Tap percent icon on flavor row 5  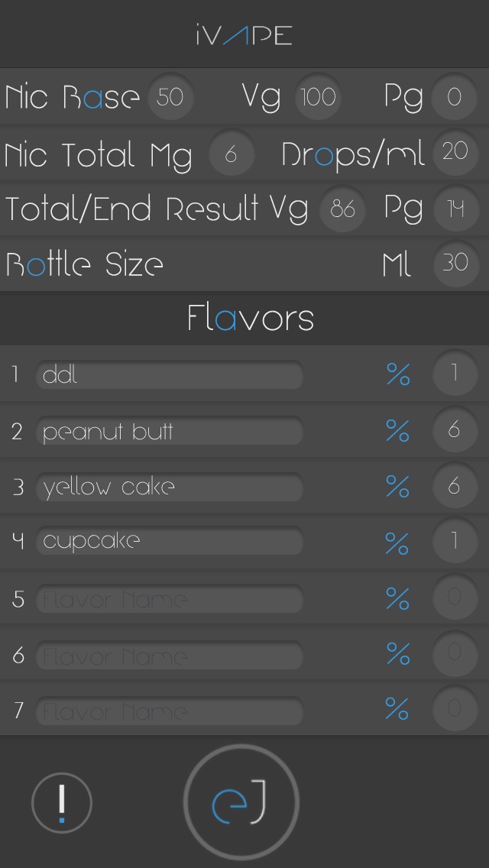(x=397, y=598)
